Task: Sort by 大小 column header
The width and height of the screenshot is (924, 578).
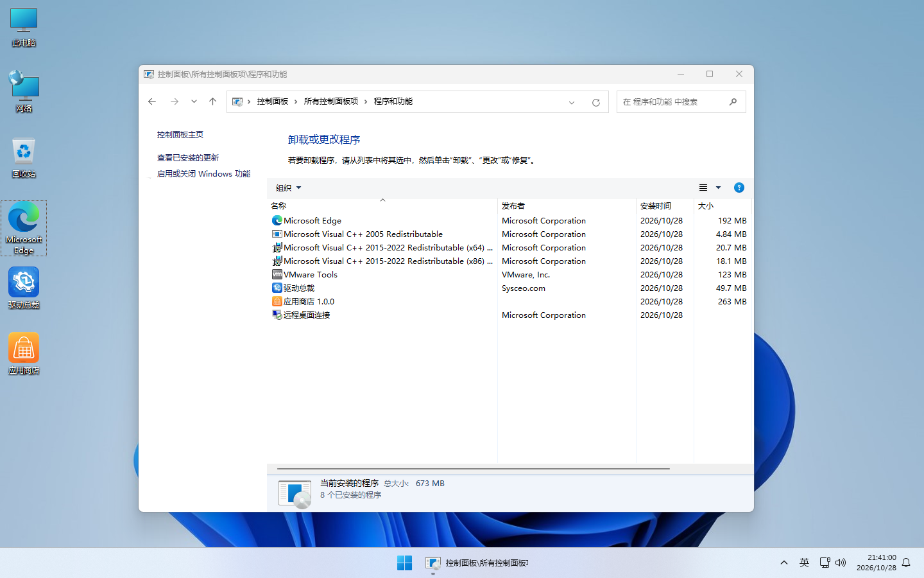Action: [723, 206]
